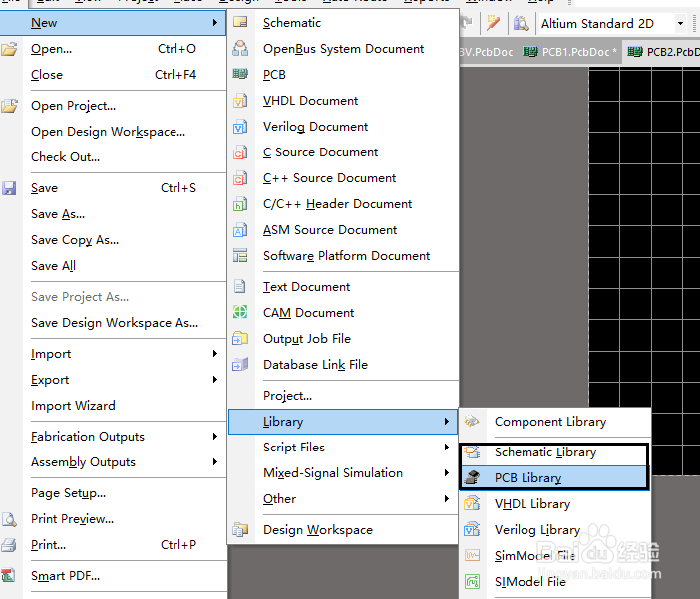Click the C Source Document icon
This screenshot has height=599, width=700.
point(240,152)
